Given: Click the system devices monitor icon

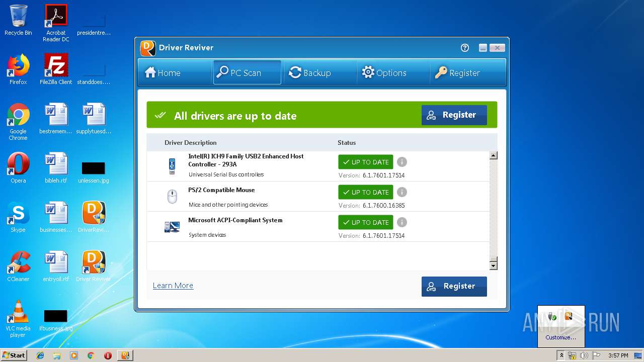Looking at the screenshot, I should tap(172, 227).
